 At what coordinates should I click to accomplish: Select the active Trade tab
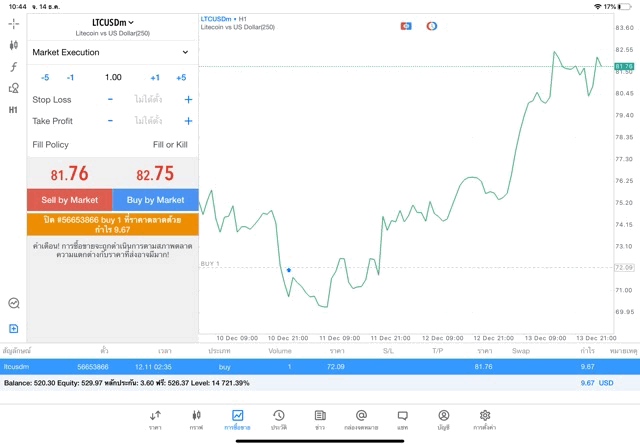tap(237, 420)
